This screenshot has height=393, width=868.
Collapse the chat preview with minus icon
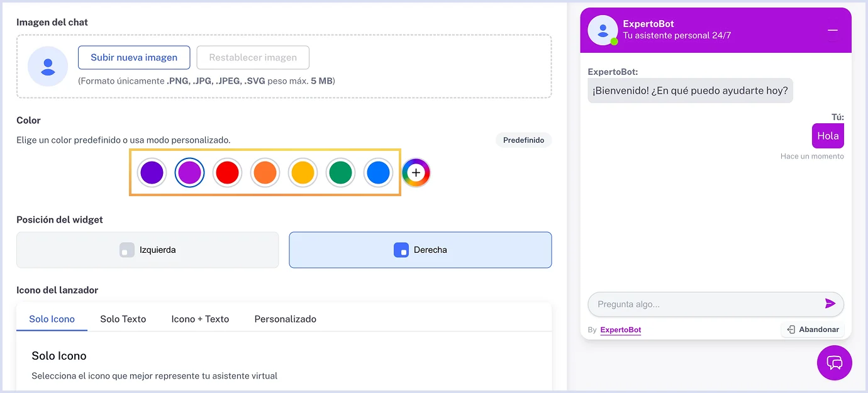coord(832,30)
